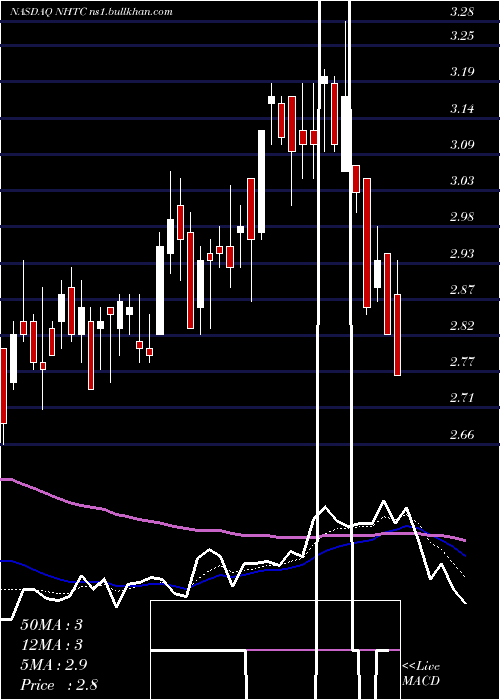The height and width of the screenshot is (700, 500).
Task: Click the 50MA : 3 indicator text
Action: 52,625
